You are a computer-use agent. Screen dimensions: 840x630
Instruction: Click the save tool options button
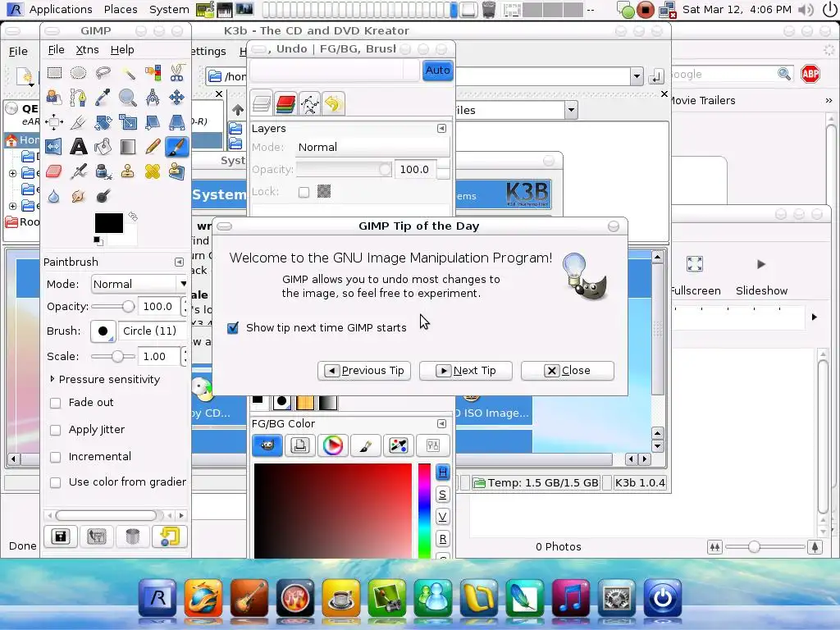click(x=61, y=536)
